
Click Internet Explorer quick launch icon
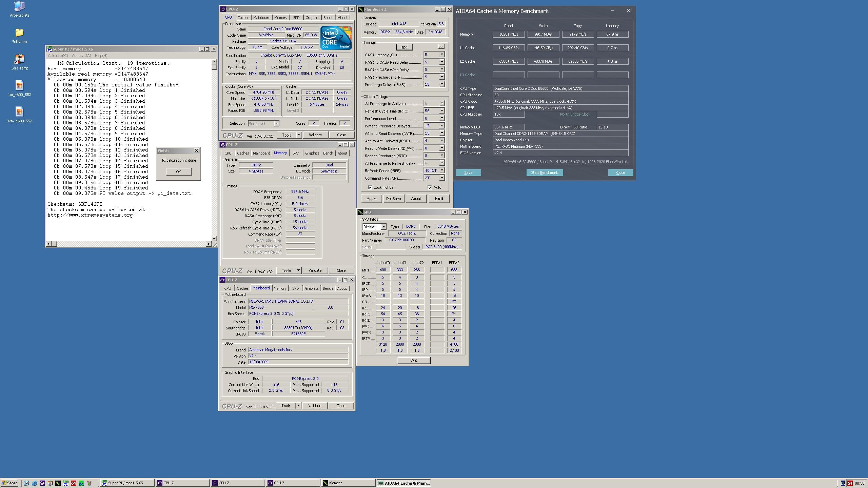coord(34,483)
